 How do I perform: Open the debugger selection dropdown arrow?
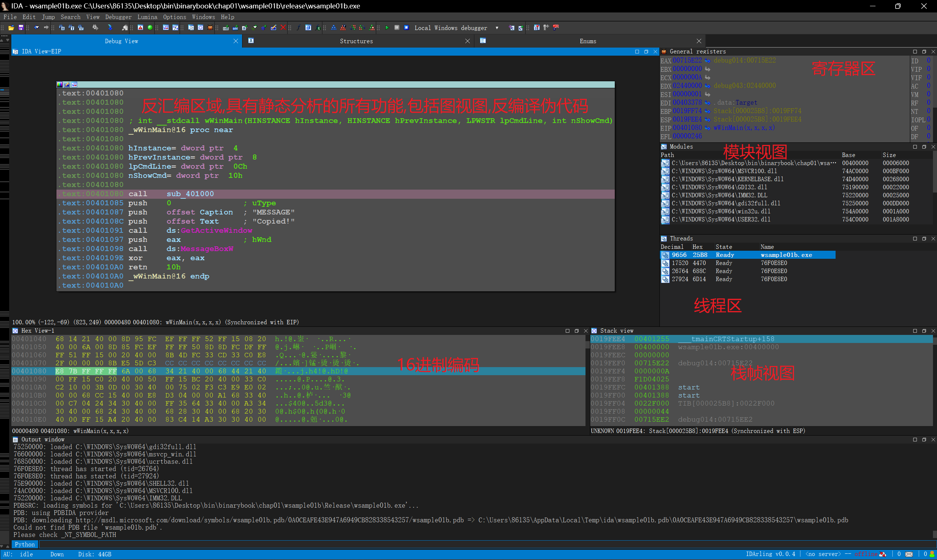[x=497, y=28]
